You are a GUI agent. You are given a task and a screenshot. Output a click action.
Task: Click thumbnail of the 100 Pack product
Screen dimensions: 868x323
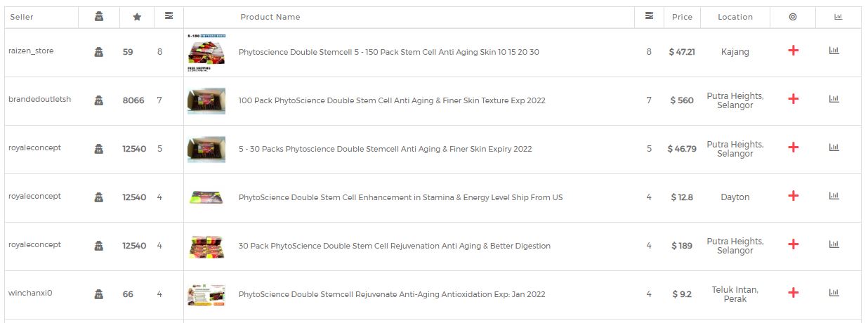coord(206,100)
